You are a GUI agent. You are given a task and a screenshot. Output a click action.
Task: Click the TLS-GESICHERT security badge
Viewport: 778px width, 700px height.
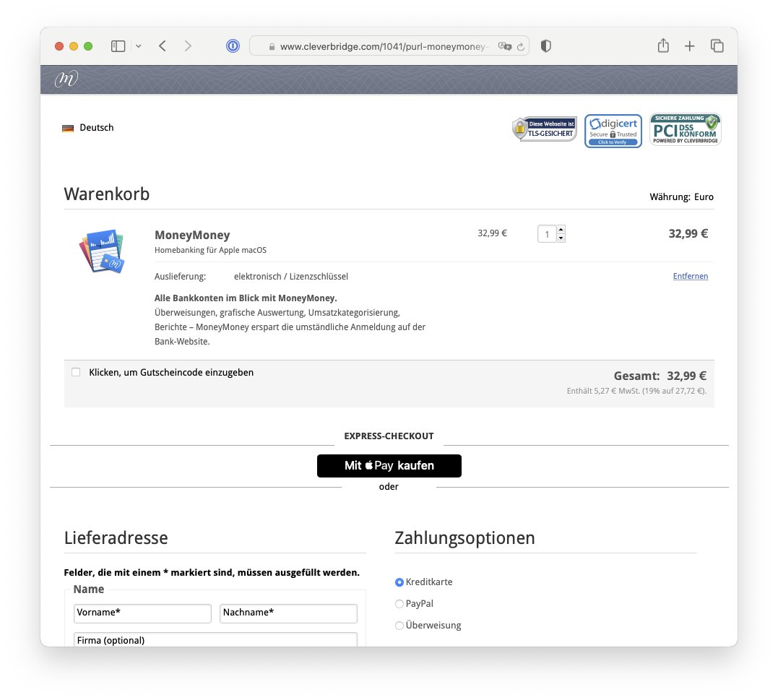point(545,129)
